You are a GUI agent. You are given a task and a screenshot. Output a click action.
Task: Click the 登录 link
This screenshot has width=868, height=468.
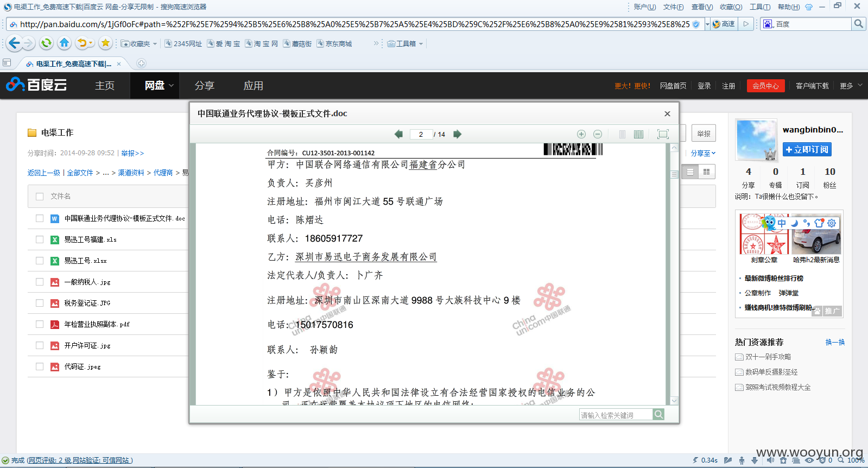pos(704,86)
